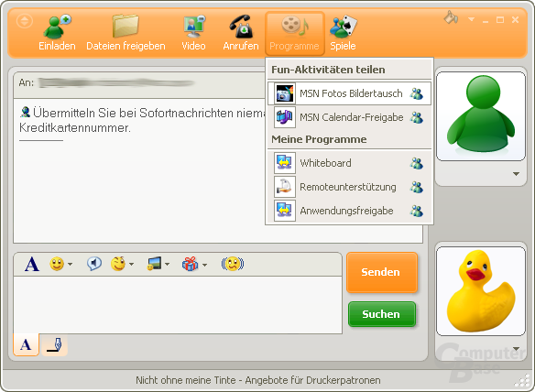Click the Einladen invite contact icon
This screenshot has height=392, width=535.
[57, 27]
